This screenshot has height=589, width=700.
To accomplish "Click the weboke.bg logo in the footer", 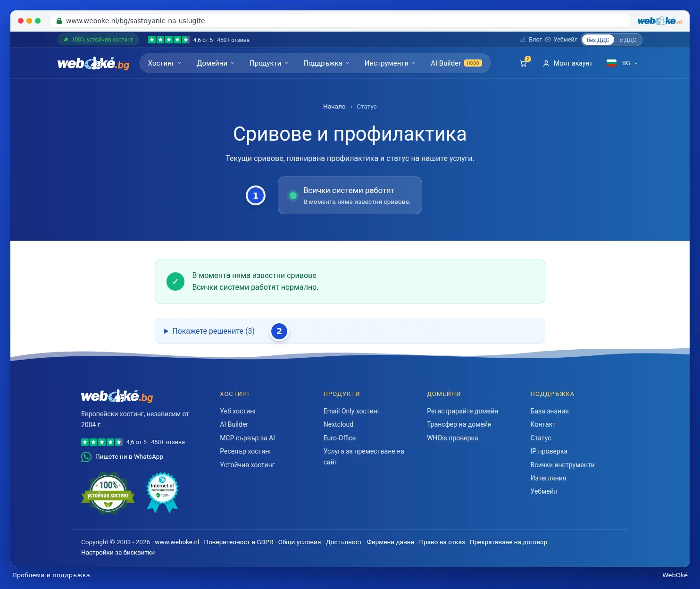I will coord(117,396).
